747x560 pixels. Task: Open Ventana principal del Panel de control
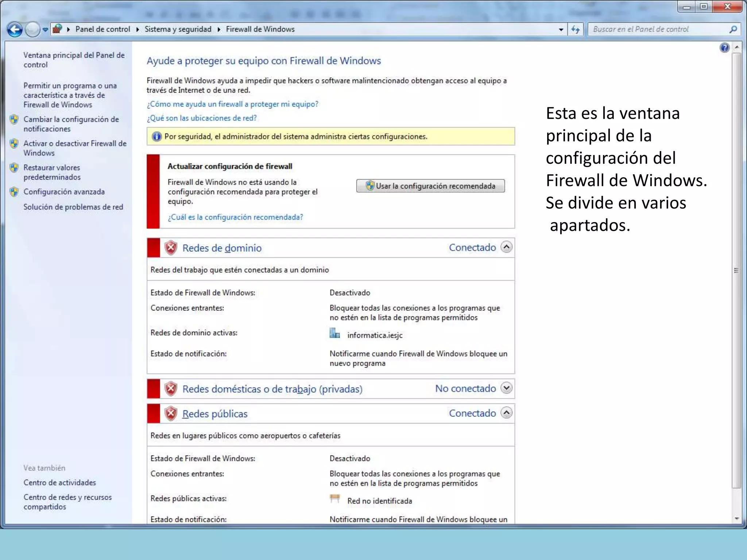(74, 60)
